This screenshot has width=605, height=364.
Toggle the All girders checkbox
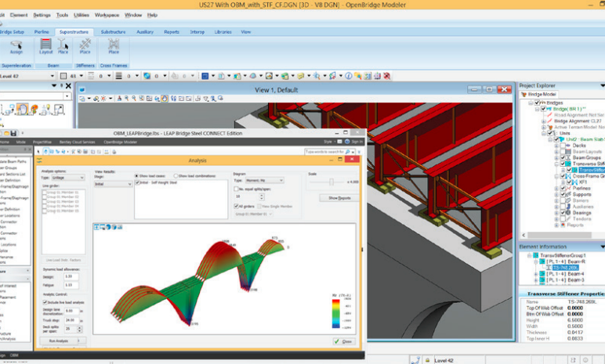[237, 206]
